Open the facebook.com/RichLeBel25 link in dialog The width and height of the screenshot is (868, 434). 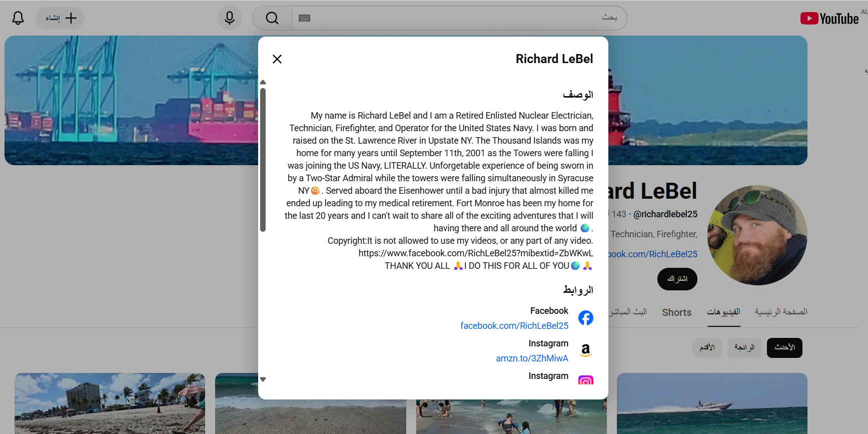click(x=514, y=326)
